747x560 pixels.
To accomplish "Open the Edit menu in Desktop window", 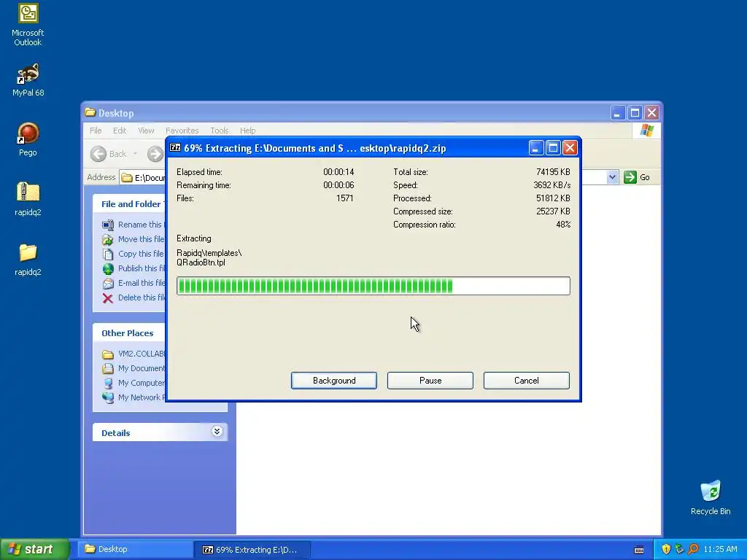I will pyautogui.click(x=120, y=131).
